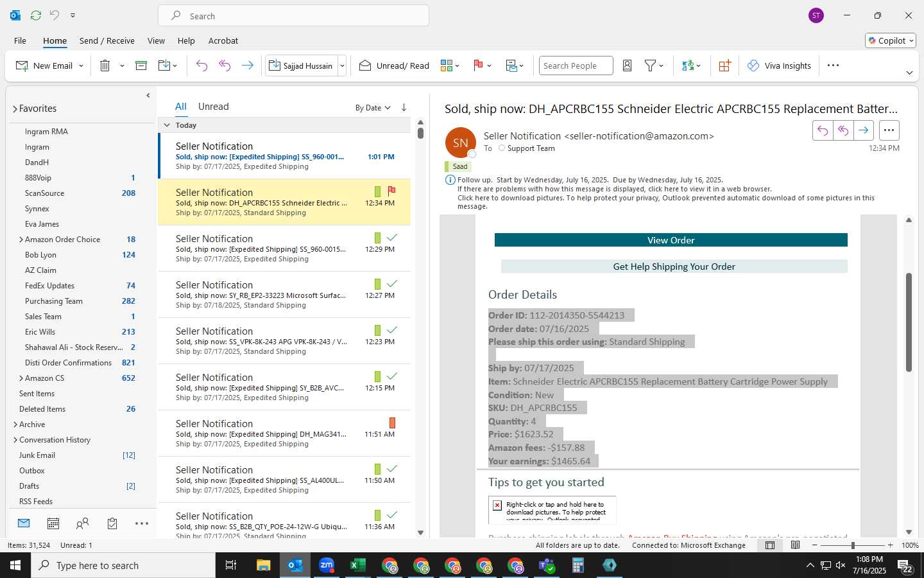The height and width of the screenshot is (578, 924).
Task: Open Excel in the taskbar
Action: [357, 565]
